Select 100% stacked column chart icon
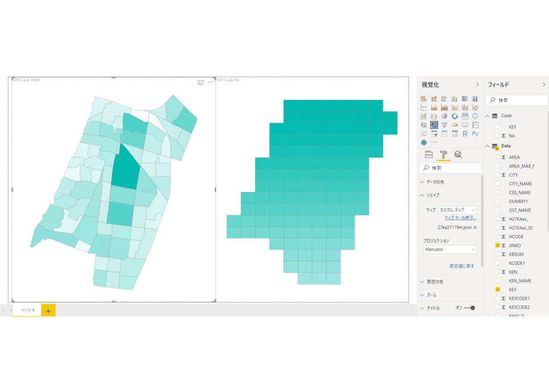549x392 pixels. coord(475,99)
